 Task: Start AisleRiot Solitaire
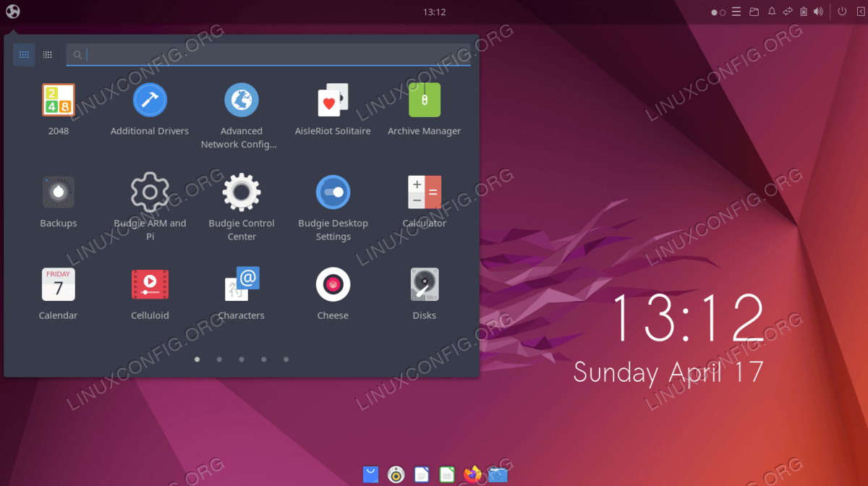click(333, 109)
